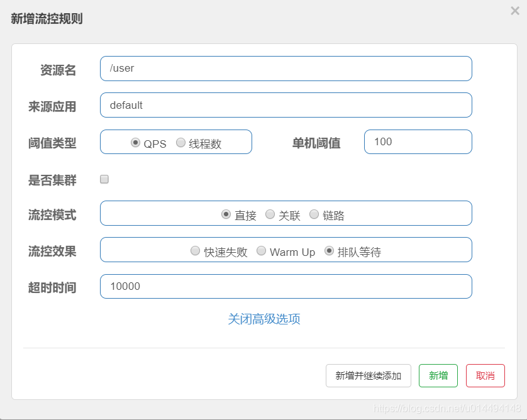Click the 关闭高级选项 link
This screenshot has width=527, height=420.
[265, 319]
